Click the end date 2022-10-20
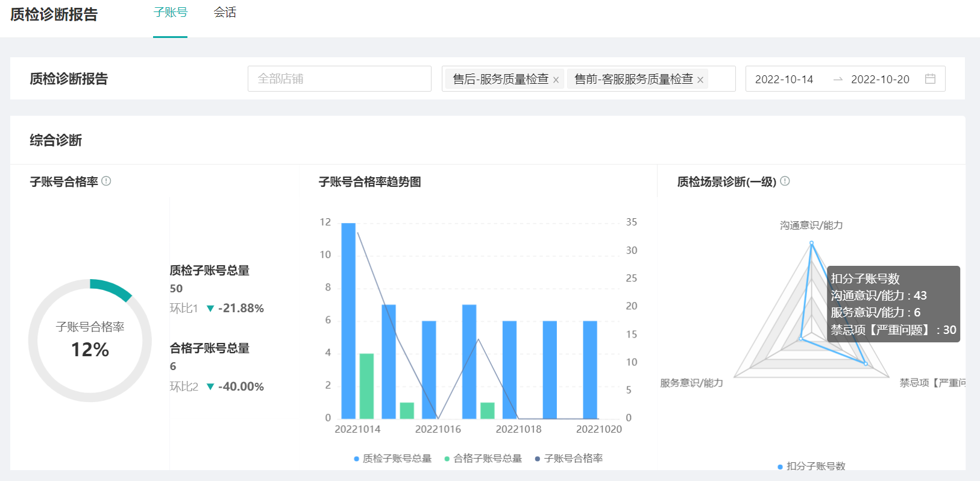Image resolution: width=980 pixels, height=481 pixels. tap(880, 80)
